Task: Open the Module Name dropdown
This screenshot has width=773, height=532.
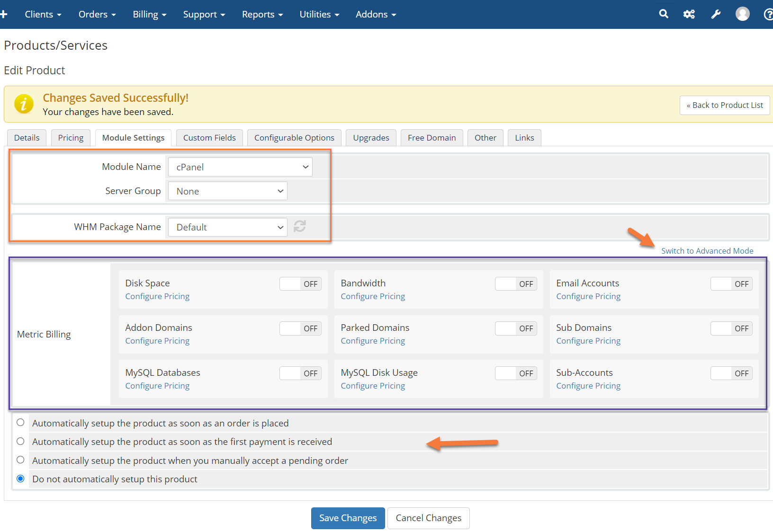Action: [240, 167]
